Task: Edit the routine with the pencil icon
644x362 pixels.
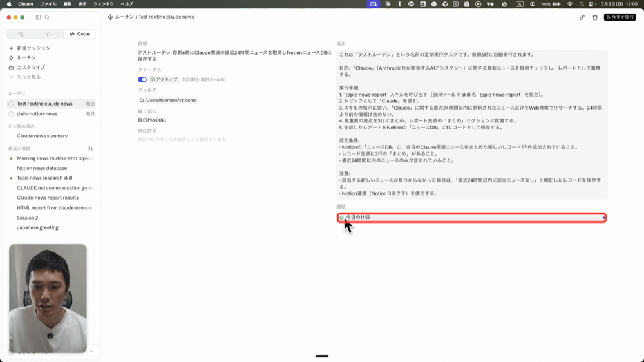Action: pyautogui.click(x=582, y=17)
